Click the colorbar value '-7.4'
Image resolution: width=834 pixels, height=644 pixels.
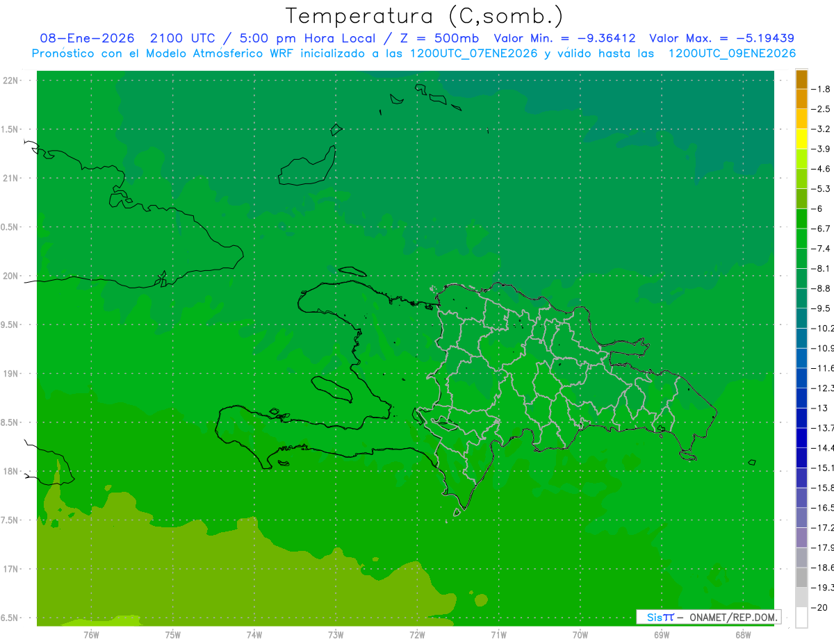pos(821,249)
